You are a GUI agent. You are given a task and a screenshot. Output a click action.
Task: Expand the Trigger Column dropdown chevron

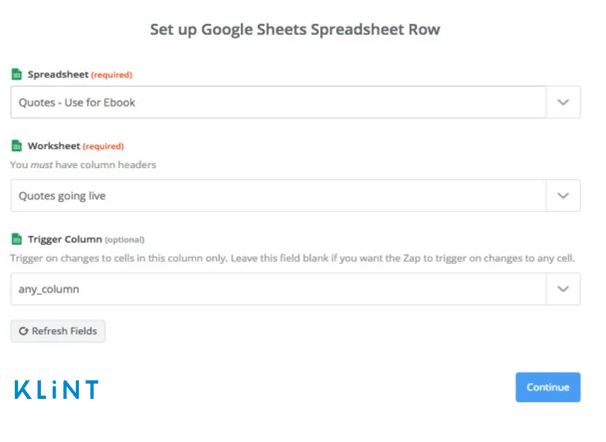click(x=563, y=289)
